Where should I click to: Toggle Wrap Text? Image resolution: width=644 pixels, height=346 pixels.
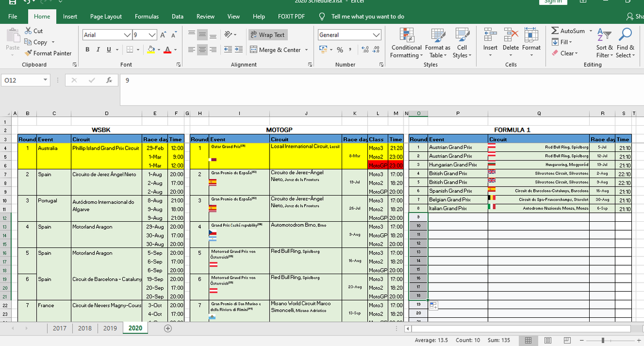(267, 35)
